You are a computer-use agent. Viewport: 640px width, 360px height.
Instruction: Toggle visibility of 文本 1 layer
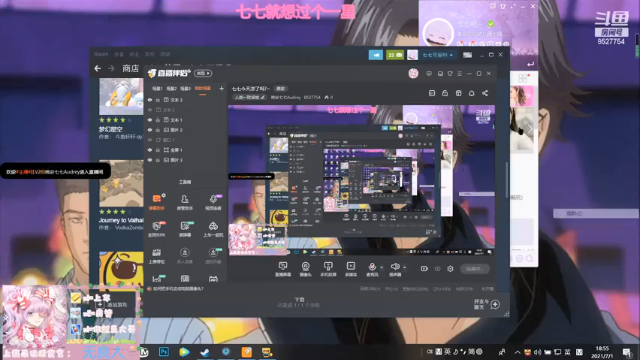[150, 120]
